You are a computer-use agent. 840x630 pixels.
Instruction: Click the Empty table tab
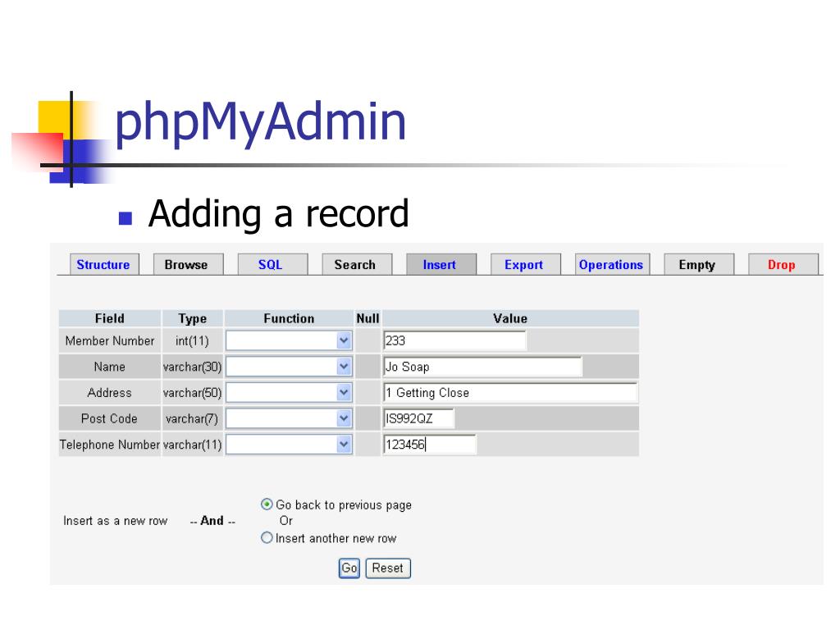tap(699, 265)
